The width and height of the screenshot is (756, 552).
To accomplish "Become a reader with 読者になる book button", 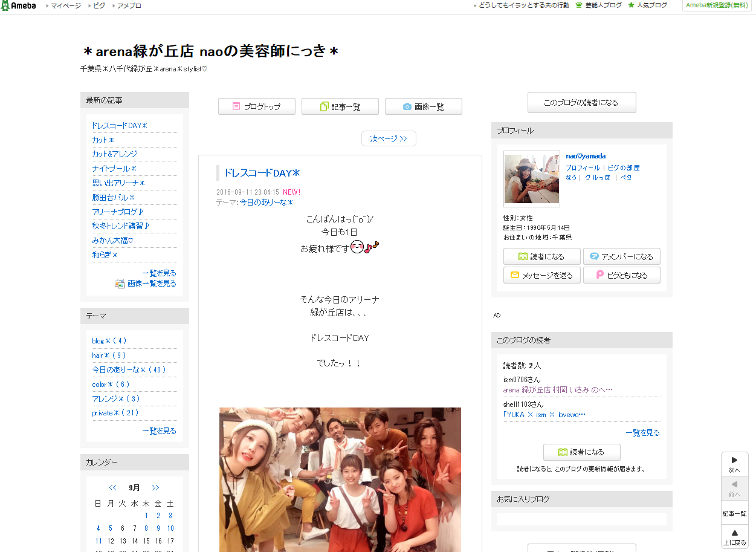I will click(541, 256).
